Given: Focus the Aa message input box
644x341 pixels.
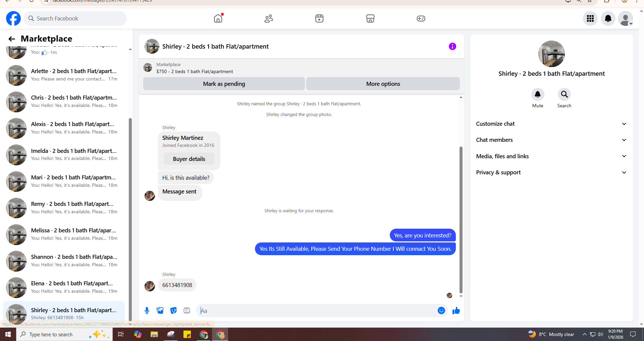Looking at the screenshot, I should (317, 310).
